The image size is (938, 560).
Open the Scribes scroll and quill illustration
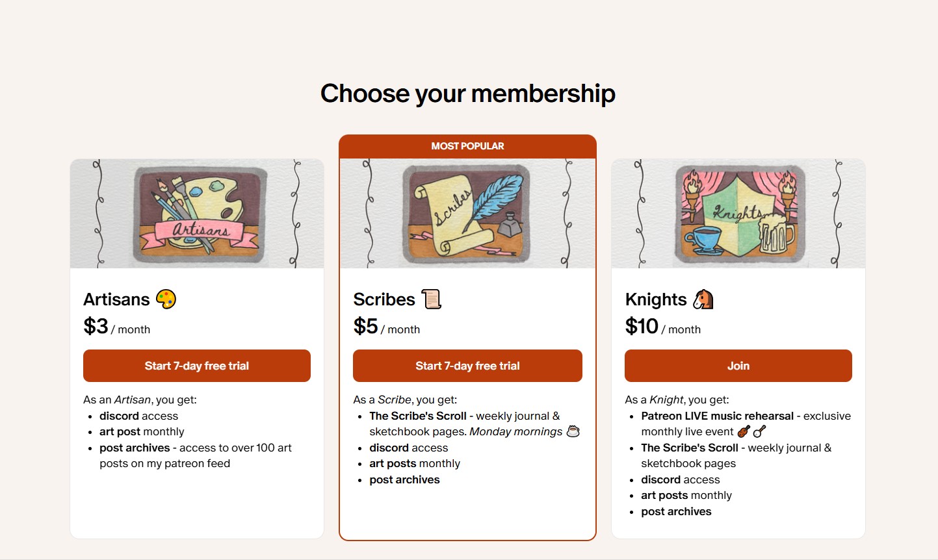click(x=467, y=214)
